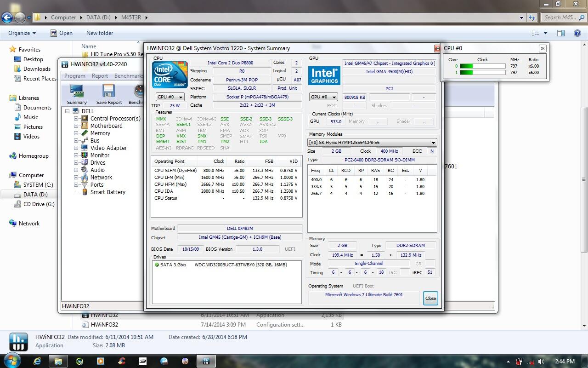588x368 pixels.
Task: Open Pictures library in Explorer sidebar
Action: (x=33, y=127)
